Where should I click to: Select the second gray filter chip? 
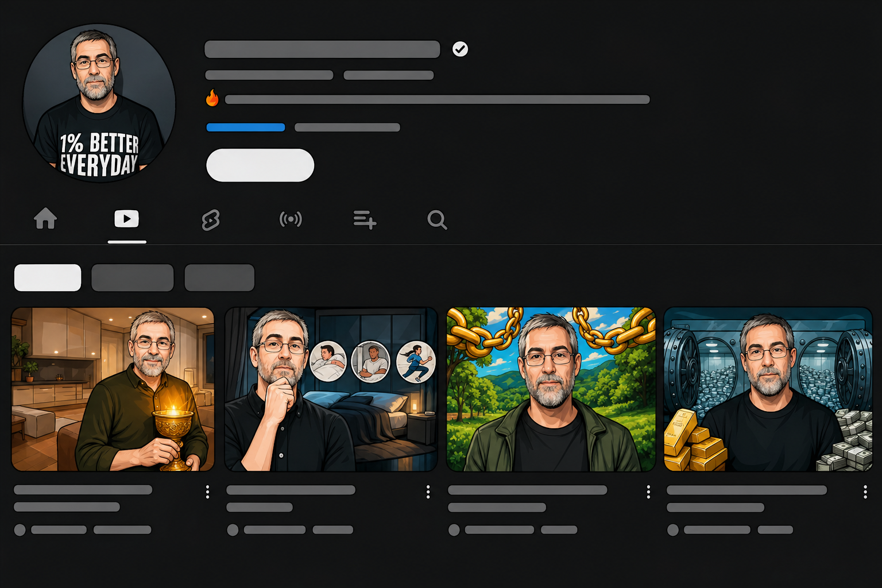(133, 278)
